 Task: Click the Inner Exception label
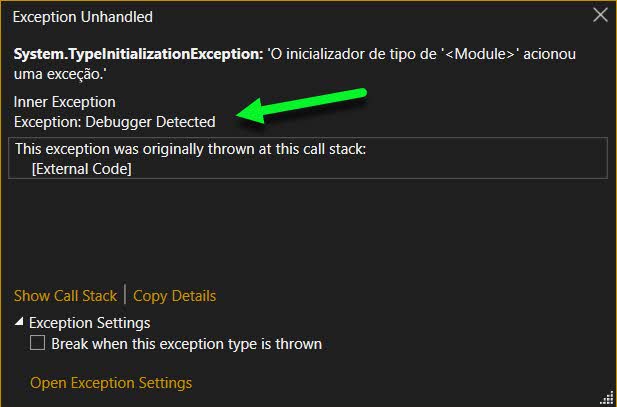tap(65, 102)
